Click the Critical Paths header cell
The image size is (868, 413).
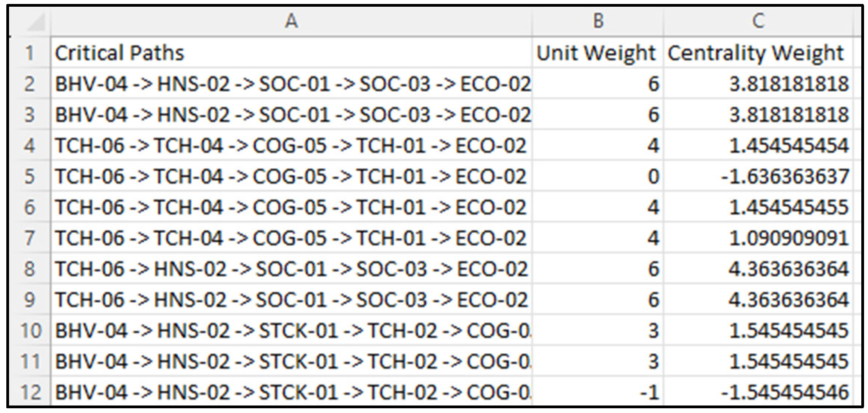pos(291,53)
